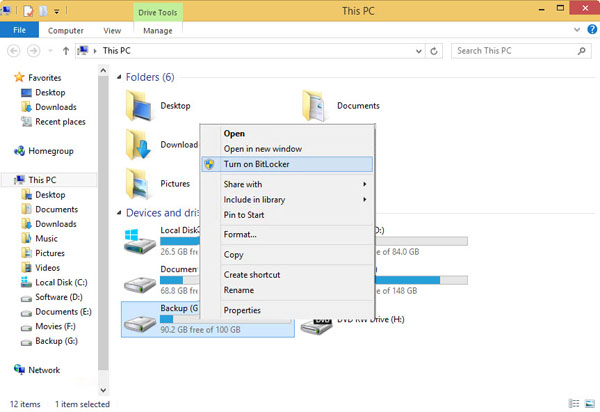Click the Forward navigation arrow

[x=34, y=51]
